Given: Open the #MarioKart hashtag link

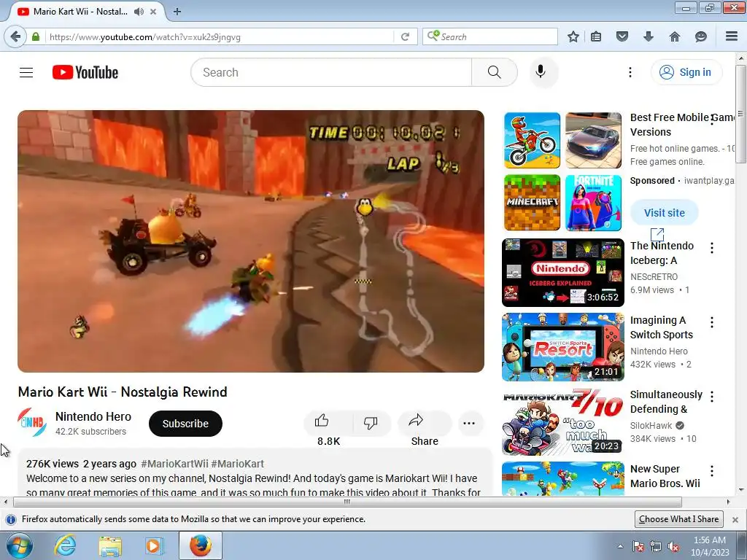Looking at the screenshot, I should (x=237, y=464).
